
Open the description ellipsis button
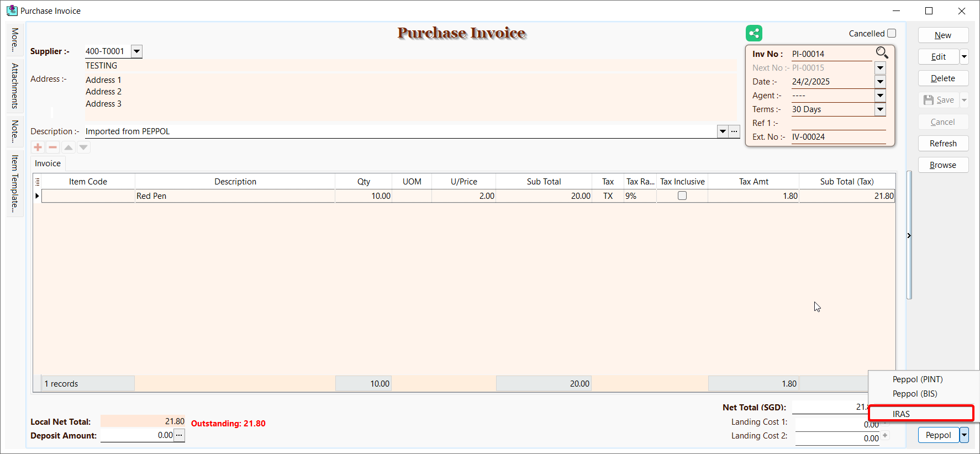tap(734, 131)
